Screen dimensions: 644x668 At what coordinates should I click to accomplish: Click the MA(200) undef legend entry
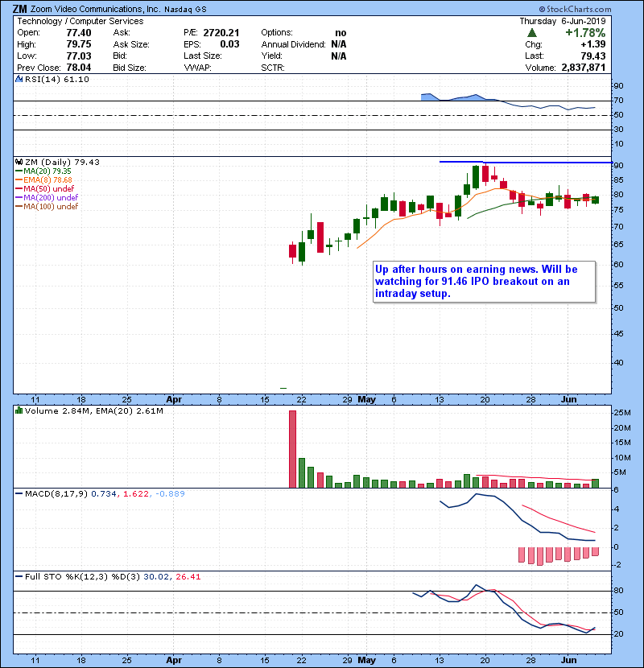click(47, 198)
